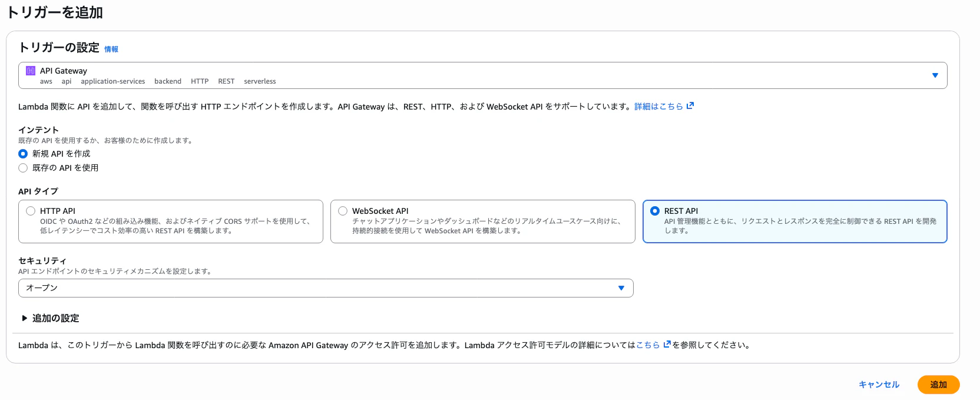Click the serverless tag text

tap(260, 81)
